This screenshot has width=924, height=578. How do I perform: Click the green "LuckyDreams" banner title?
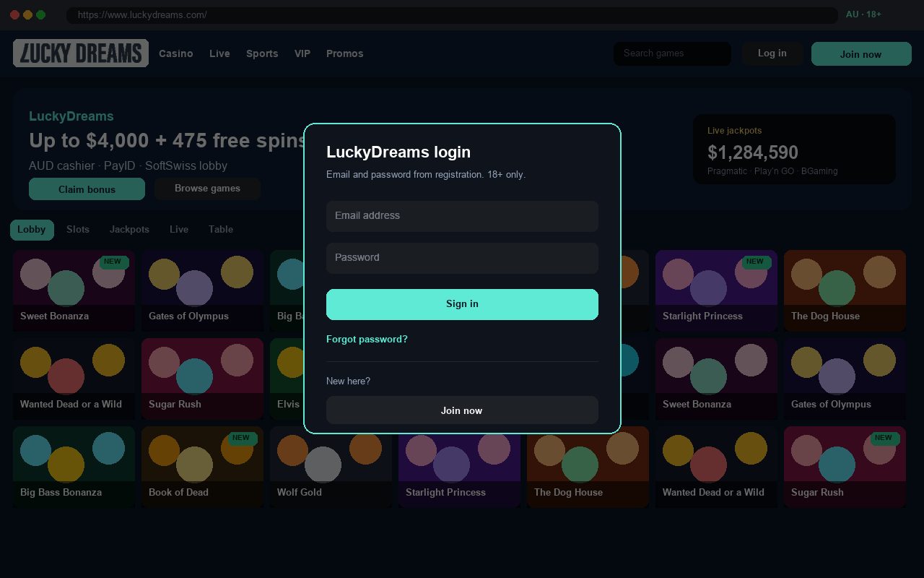coord(71,116)
